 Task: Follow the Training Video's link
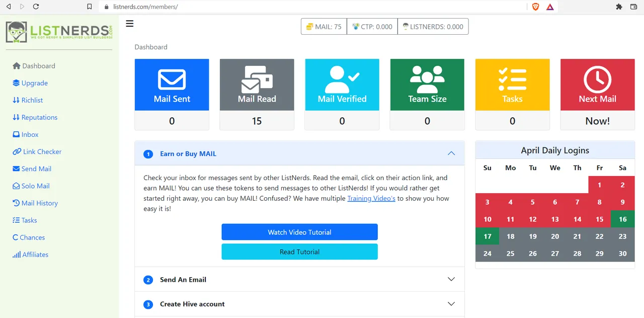click(x=371, y=198)
